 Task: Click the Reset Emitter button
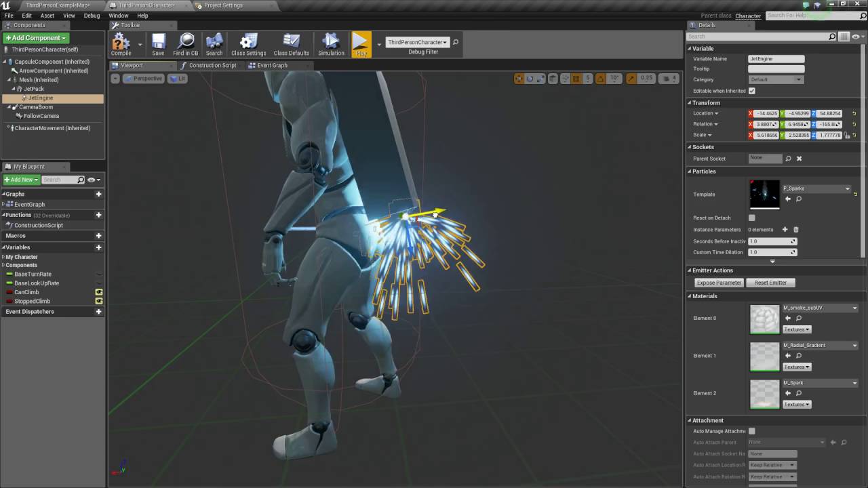tap(770, 283)
